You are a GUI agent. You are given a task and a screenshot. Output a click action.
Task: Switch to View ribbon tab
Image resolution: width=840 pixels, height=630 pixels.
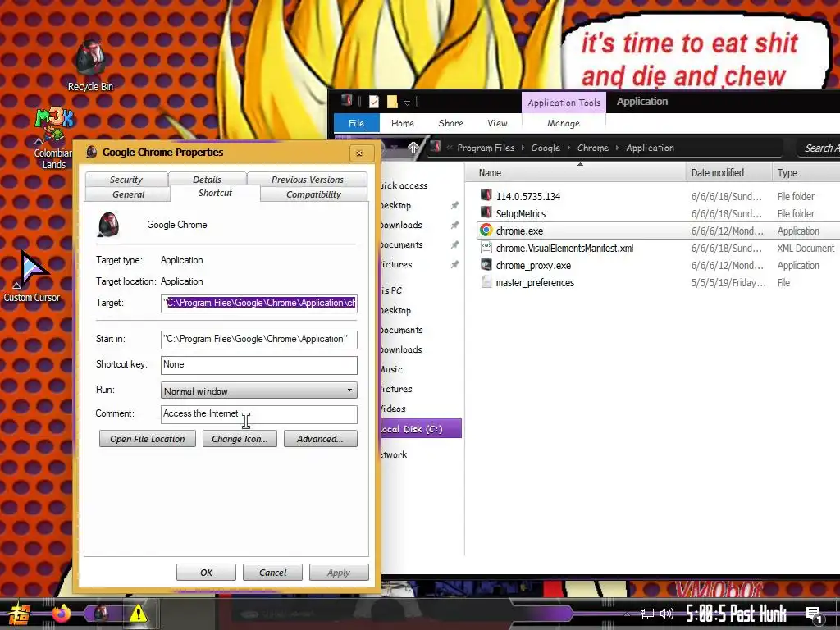[x=497, y=123]
